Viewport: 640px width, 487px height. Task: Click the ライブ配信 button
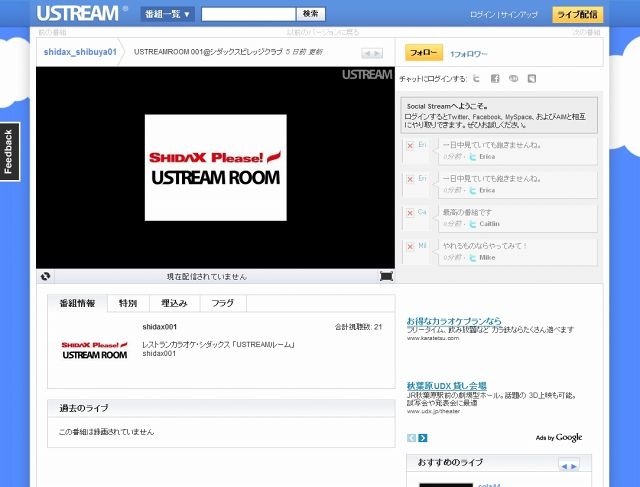tap(578, 15)
